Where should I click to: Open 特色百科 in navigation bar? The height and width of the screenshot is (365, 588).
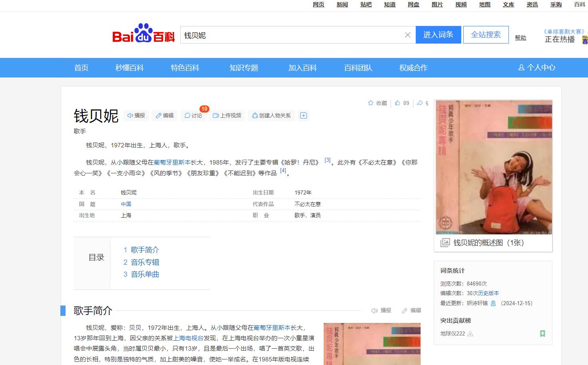[185, 67]
